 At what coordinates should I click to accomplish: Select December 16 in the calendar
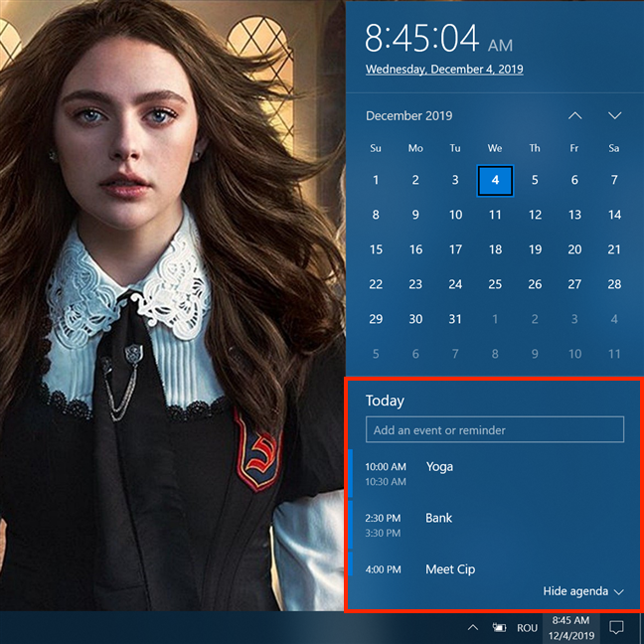[415, 249]
